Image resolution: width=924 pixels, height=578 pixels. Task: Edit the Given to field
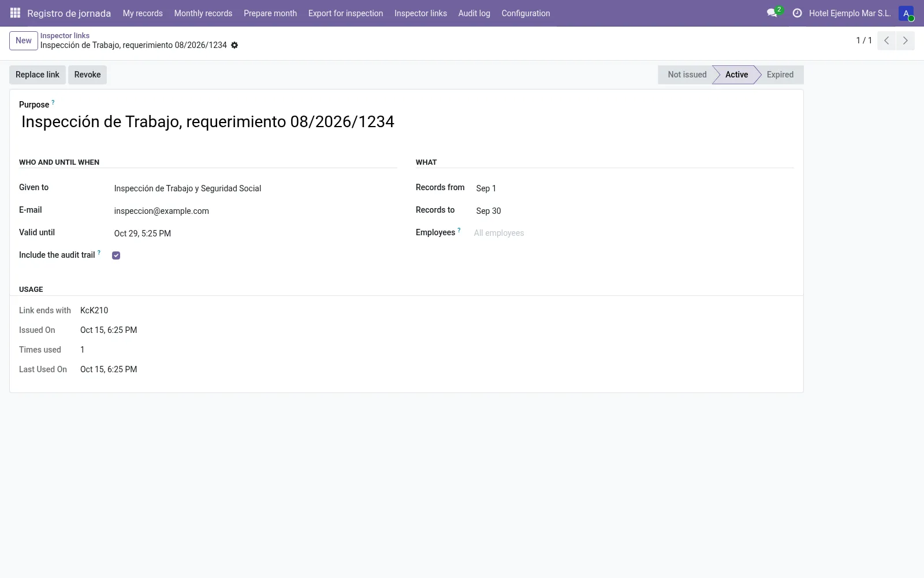pos(255,188)
